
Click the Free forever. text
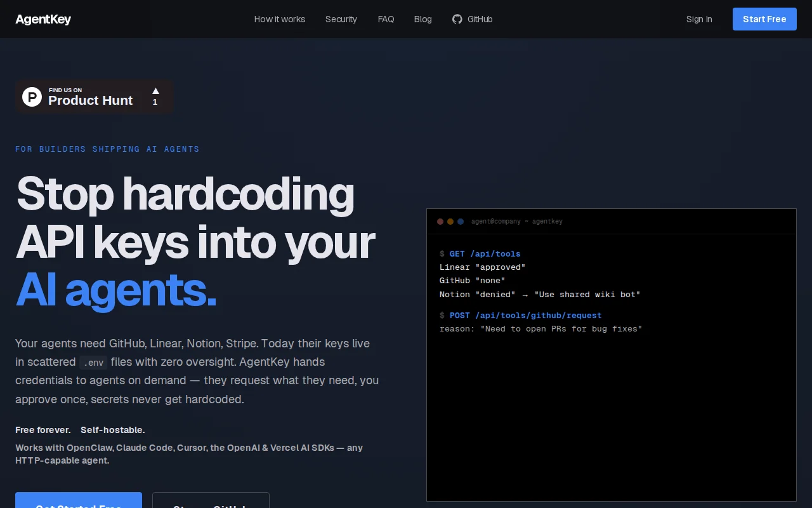pos(43,430)
